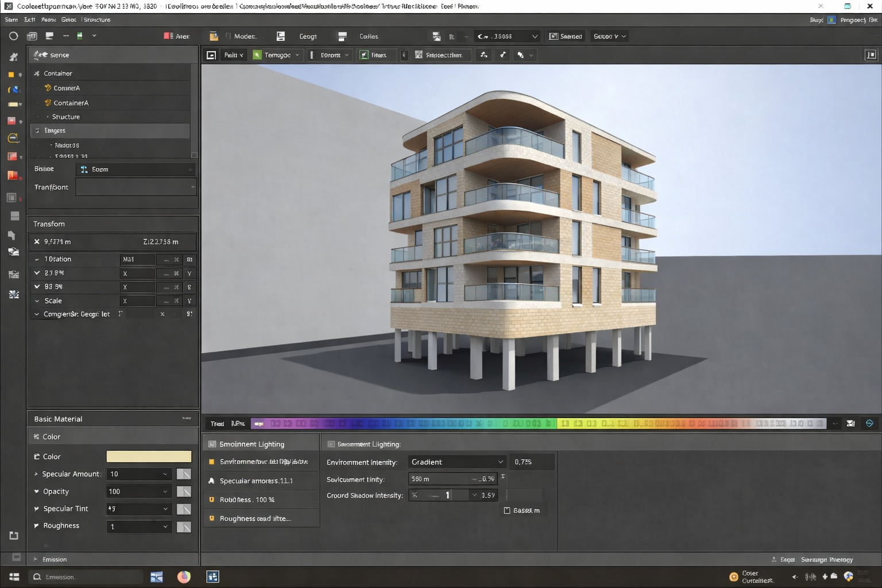Screen dimensions: 882x588
Task: Open the Environment Intensity Gradient dropdown
Action: tap(457, 462)
